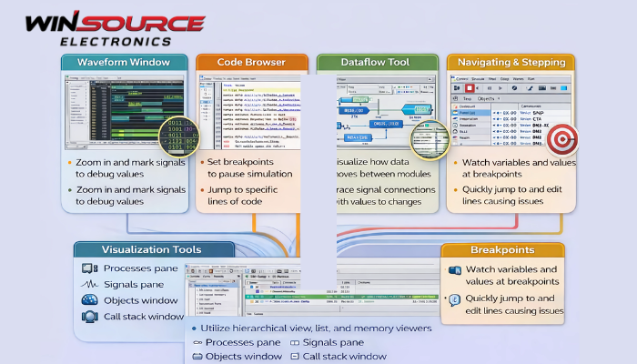Click the WIN SOURCE Electronics logo
Image resolution: width=637 pixels, height=364 pixels.
[x=114, y=28]
